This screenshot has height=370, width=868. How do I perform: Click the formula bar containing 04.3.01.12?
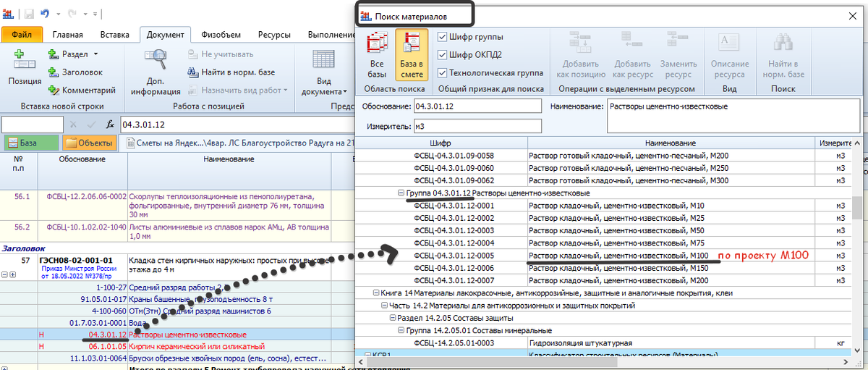pyautogui.click(x=236, y=124)
